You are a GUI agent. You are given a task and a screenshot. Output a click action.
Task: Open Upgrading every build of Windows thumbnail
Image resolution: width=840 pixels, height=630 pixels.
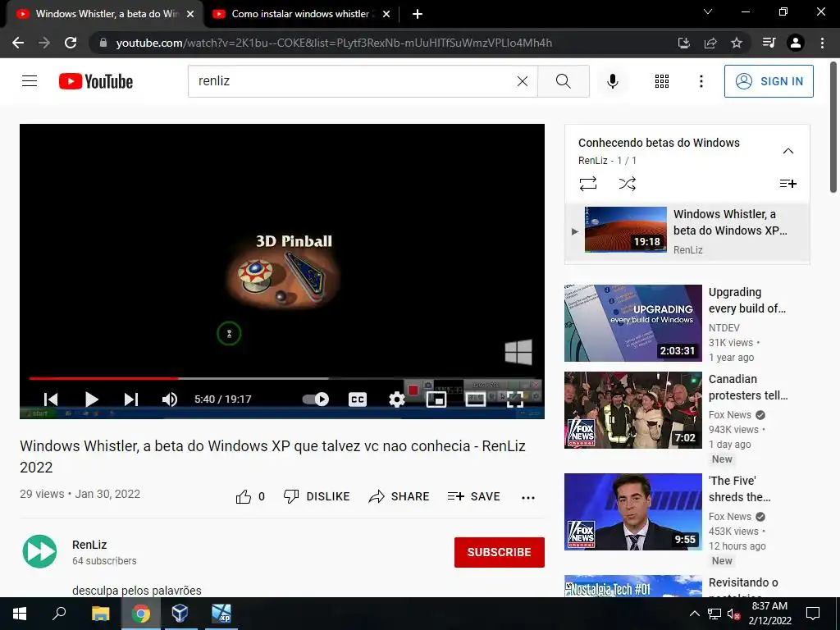pyautogui.click(x=633, y=323)
